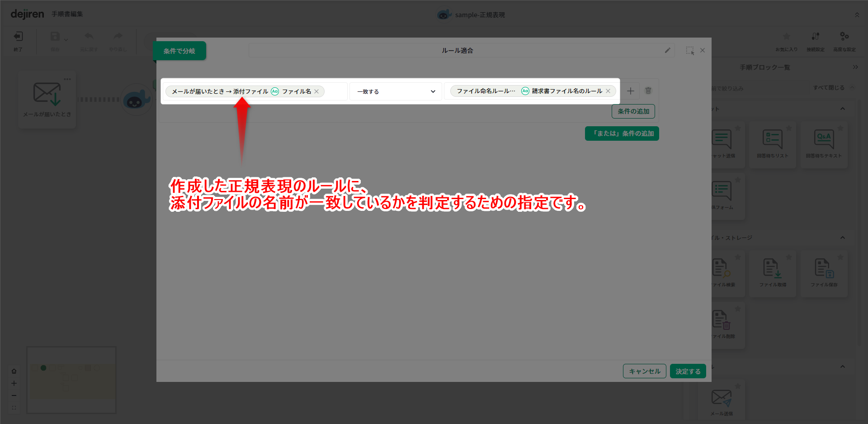Click the 「または」条件の追加 button
The width and height of the screenshot is (868, 424).
coord(622,133)
